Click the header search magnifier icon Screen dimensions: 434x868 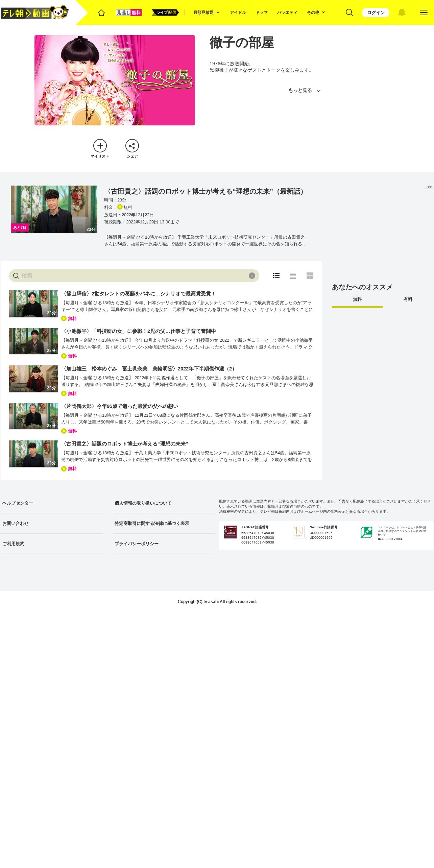pos(349,13)
